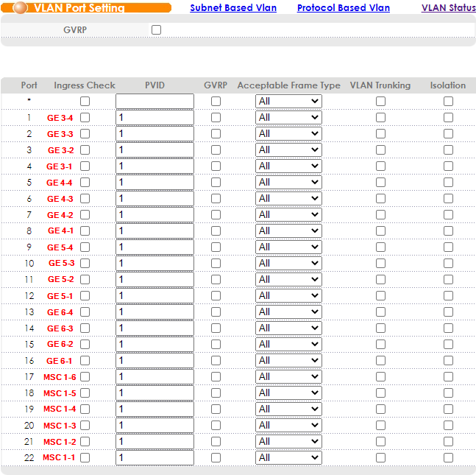Check Ingress Check for MSC 1-6
The height and width of the screenshot is (475, 476).
pos(85,377)
